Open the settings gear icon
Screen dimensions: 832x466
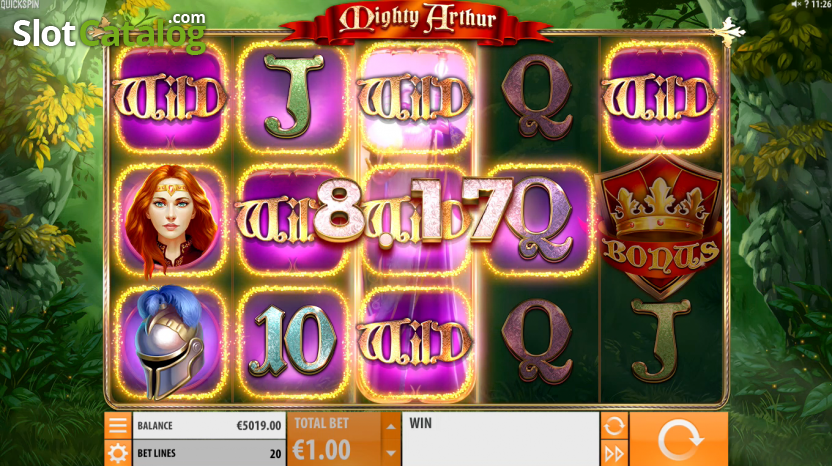(118, 453)
